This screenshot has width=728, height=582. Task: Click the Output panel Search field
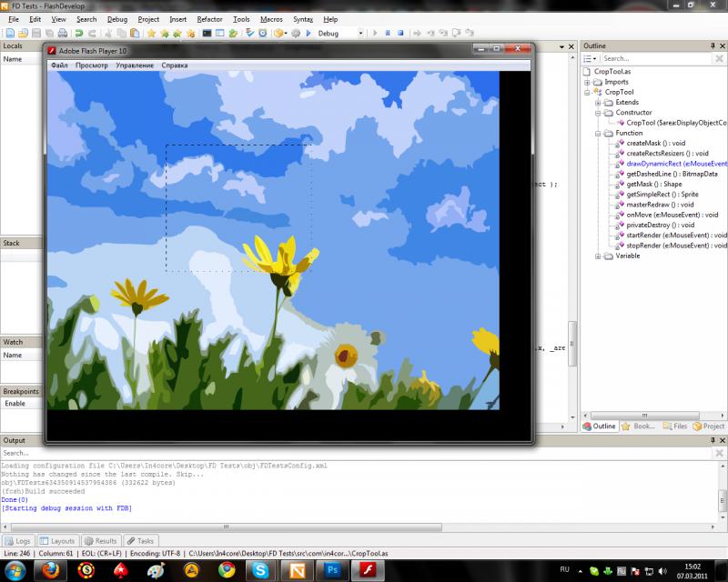(358, 453)
